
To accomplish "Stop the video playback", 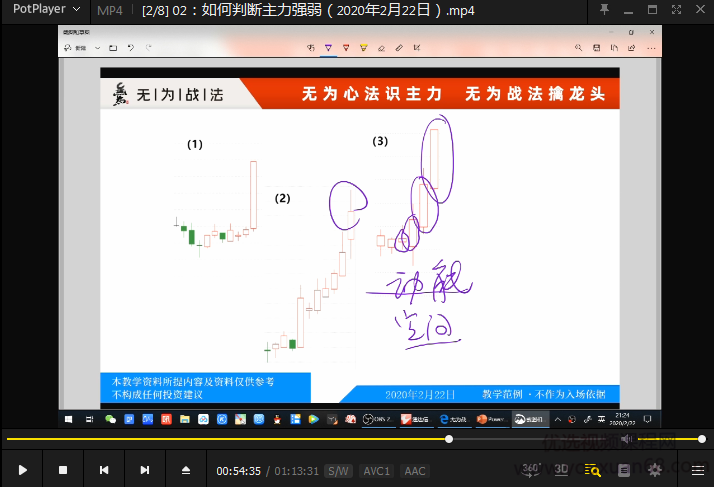I will pyautogui.click(x=63, y=470).
